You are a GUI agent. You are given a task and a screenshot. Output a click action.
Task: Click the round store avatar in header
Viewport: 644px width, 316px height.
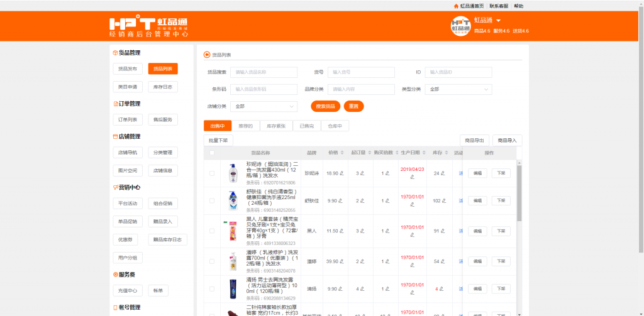461,26
